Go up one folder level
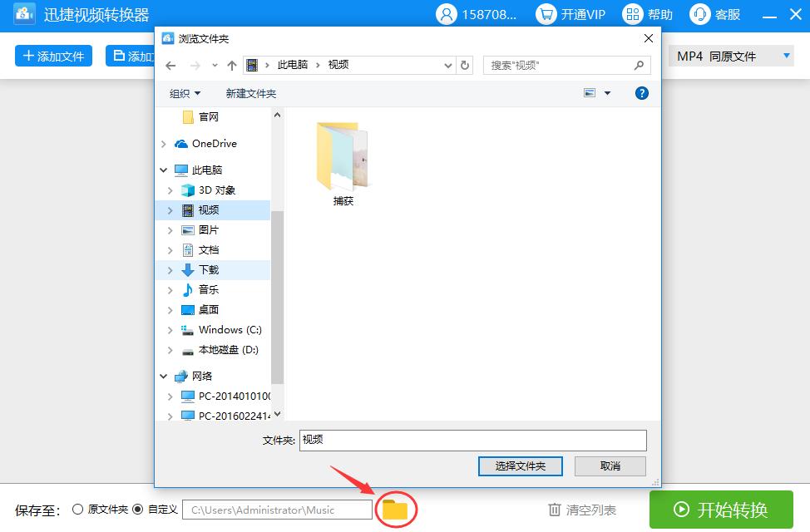810x532 pixels. click(232, 66)
